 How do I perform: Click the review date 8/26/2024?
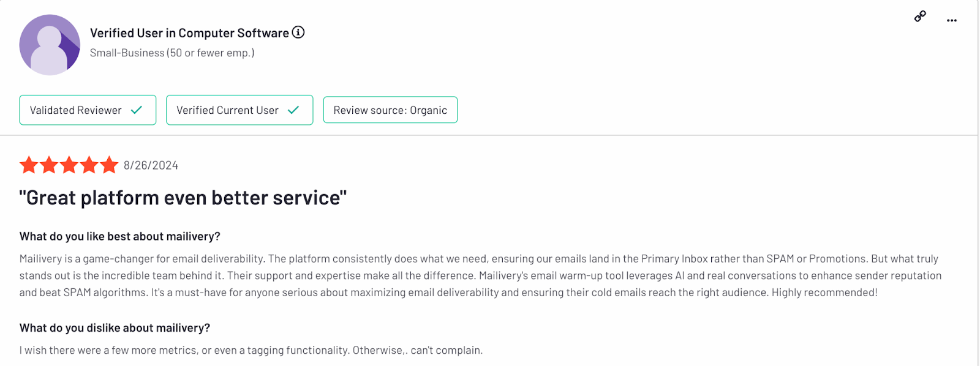click(x=151, y=165)
